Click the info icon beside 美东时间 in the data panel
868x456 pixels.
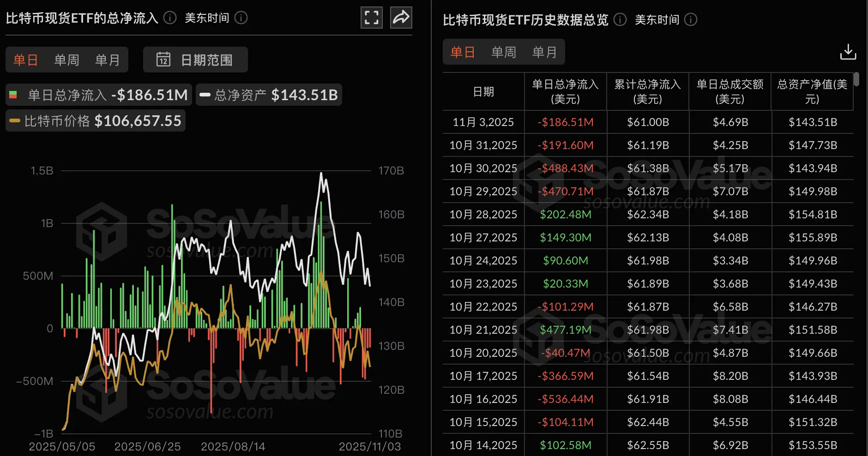(690, 19)
